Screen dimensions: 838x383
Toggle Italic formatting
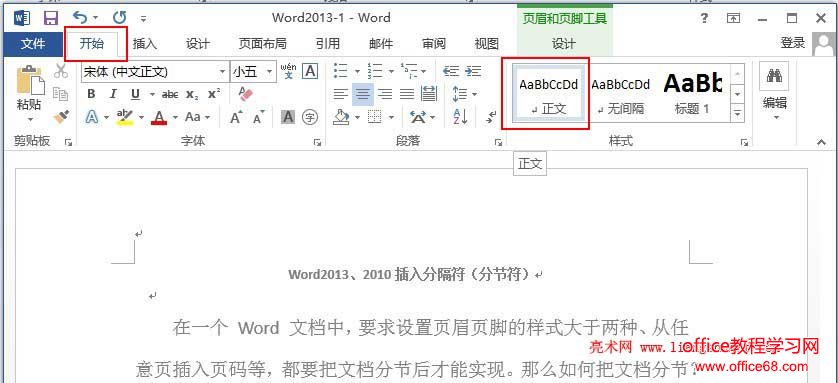pyautogui.click(x=113, y=94)
